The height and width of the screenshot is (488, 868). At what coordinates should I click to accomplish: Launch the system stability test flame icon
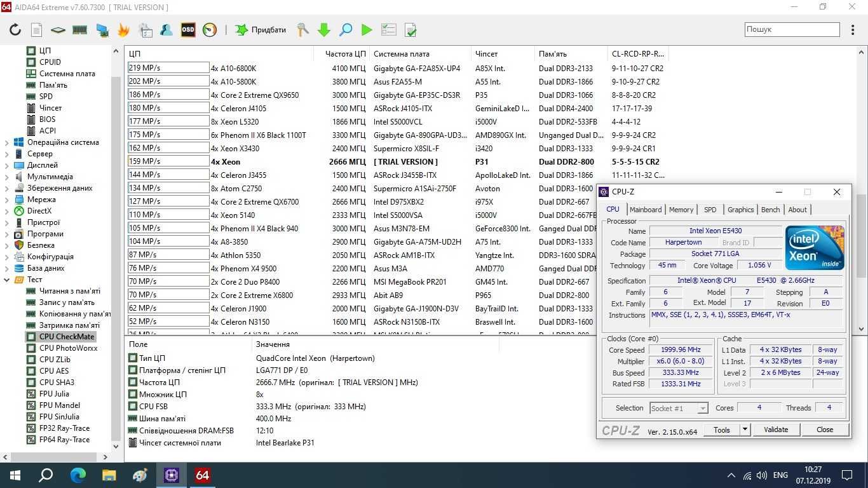pyautogui.click(x=123, y=30)
